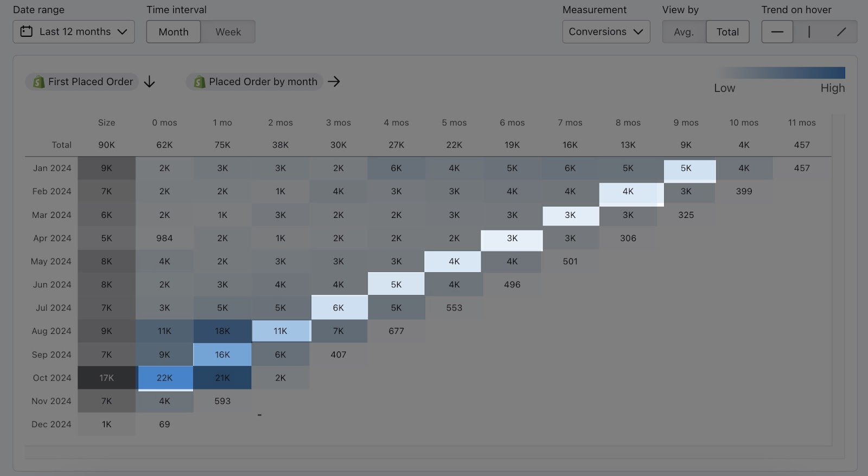This screenshot has height=476, width=868.
Task: Click the 0 mos column header
Action: click(x=164, y=123)
